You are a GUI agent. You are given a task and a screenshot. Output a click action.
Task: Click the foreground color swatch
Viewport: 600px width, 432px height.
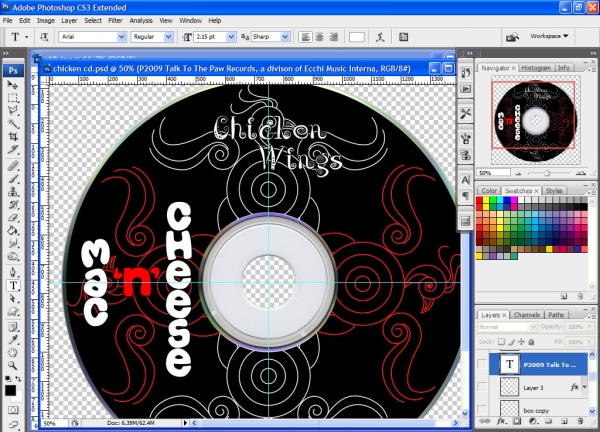tap(10, 390)
